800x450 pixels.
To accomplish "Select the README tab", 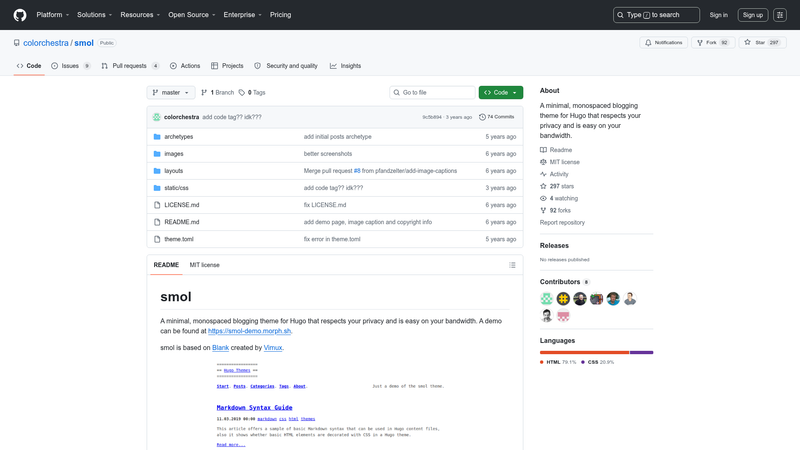I will (166, 265).
